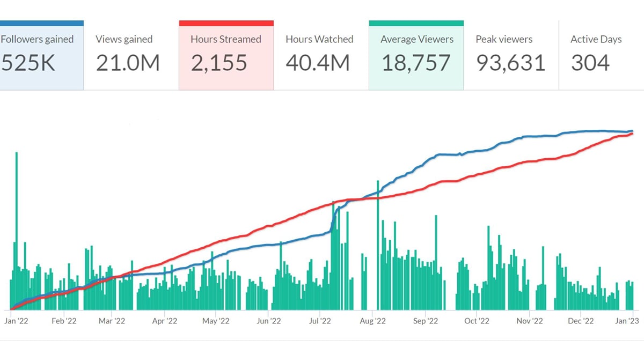644x362 pixels.
Task: Click the May '22 axis label
Action: pos(216,321)
